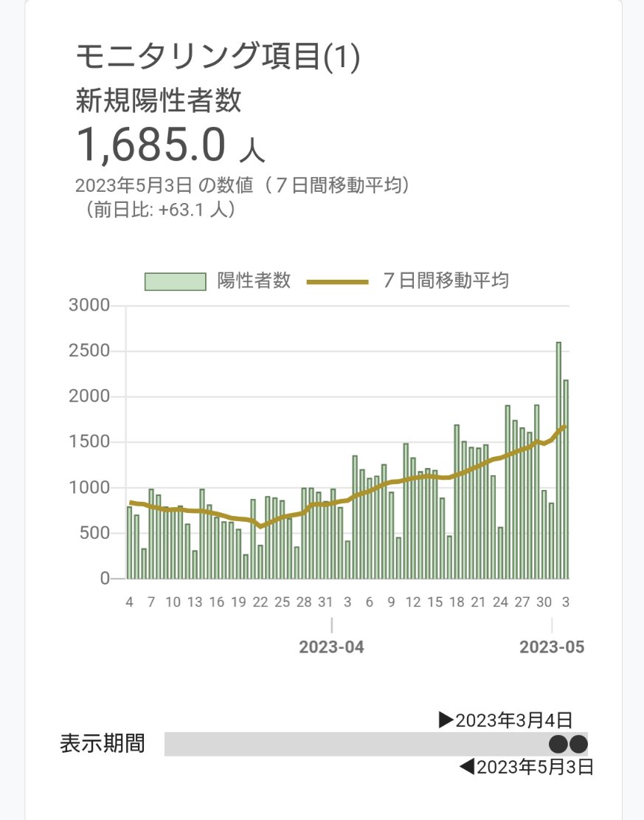Toggle the 陽性者数 legend green swatch

click(175, 281)
